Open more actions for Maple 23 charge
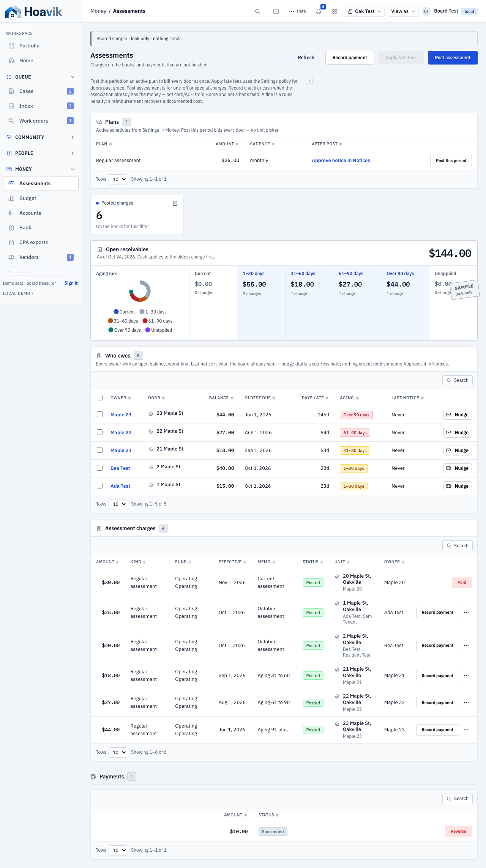Viewport: 486px width, 868px height. [466, 730]
